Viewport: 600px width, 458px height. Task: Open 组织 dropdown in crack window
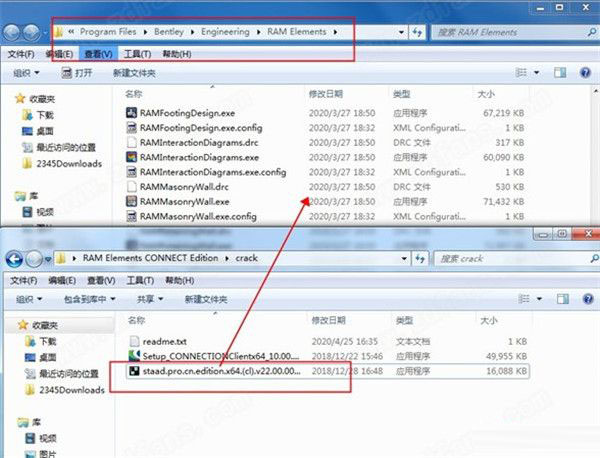[x=29, y=299]
